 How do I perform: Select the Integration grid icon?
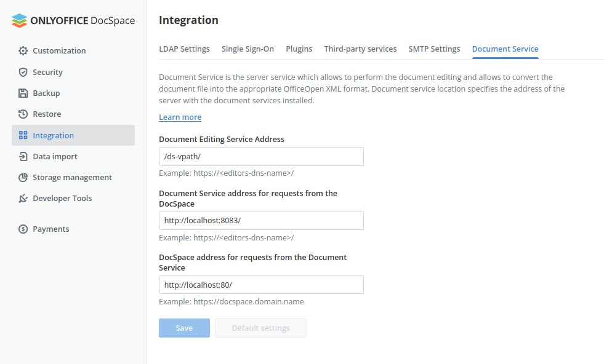click(x=23, y=135)
